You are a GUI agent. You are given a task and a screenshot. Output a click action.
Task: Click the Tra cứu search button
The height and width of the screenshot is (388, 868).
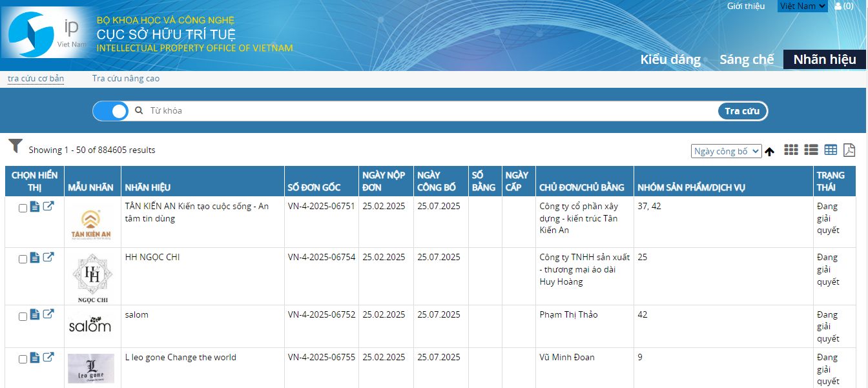pyautogui.click(x=742, y=111)
